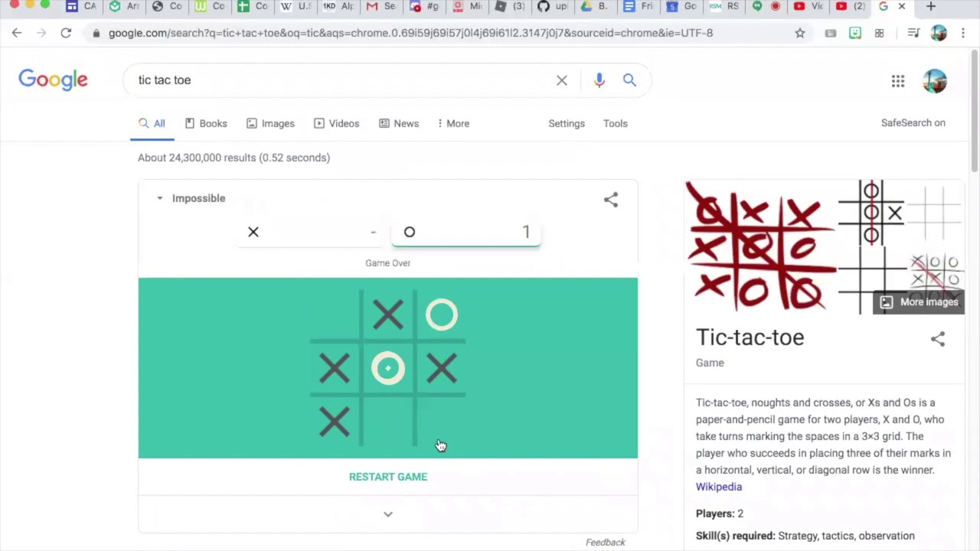Screen dimensions: 980x551
Task: Start voice search with microphone
Action: tap(599, 80)
